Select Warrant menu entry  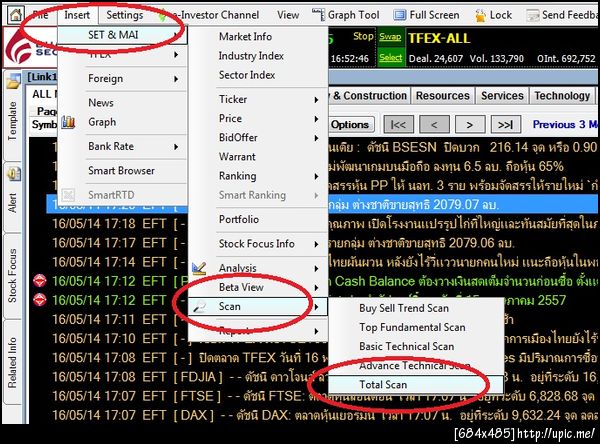tap(237, 157)
